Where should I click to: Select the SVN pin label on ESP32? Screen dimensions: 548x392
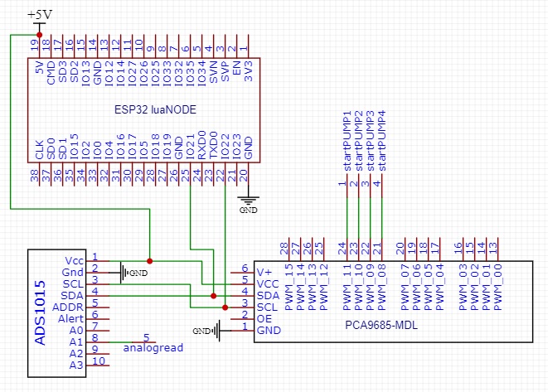point(214,72)
